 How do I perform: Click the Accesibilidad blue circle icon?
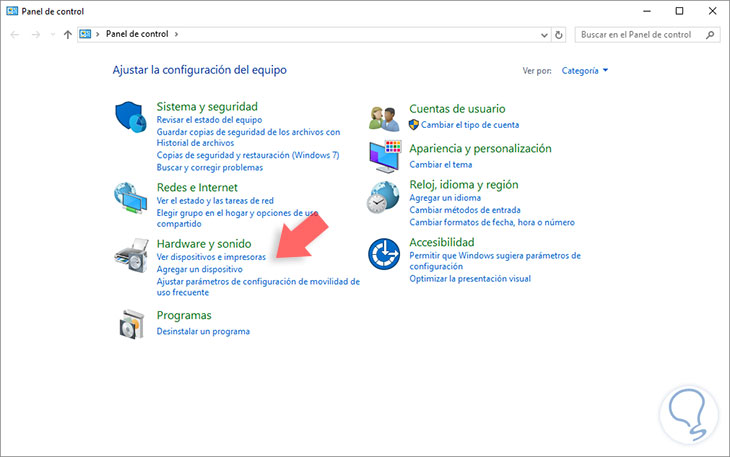[x=384, y=254]
